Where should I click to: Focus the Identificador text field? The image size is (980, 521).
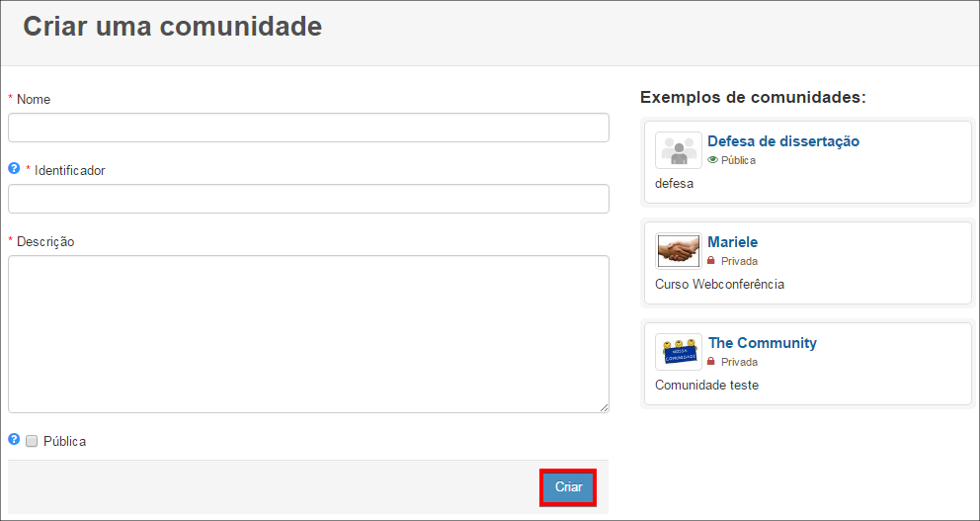[x=308, y=199]
